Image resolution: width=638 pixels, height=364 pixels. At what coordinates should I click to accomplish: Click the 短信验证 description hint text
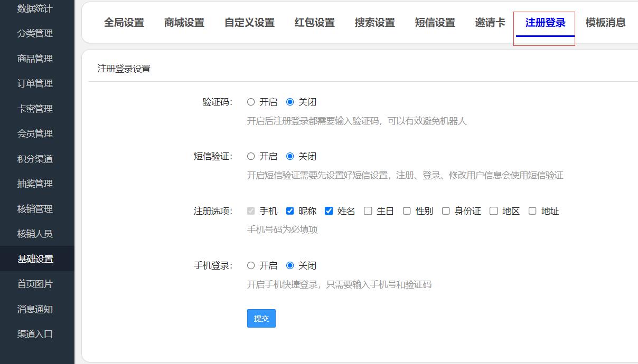click(x=405, y=175)
